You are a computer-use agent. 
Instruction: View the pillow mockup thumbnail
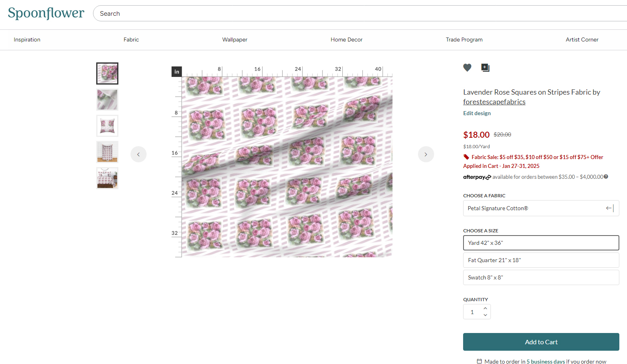pyautogui.click(x=107, y=126)
